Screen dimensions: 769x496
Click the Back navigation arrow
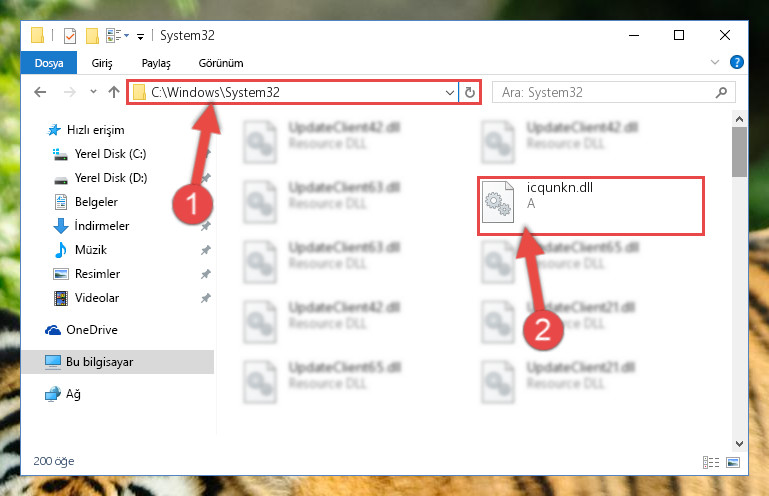point(40,92)
